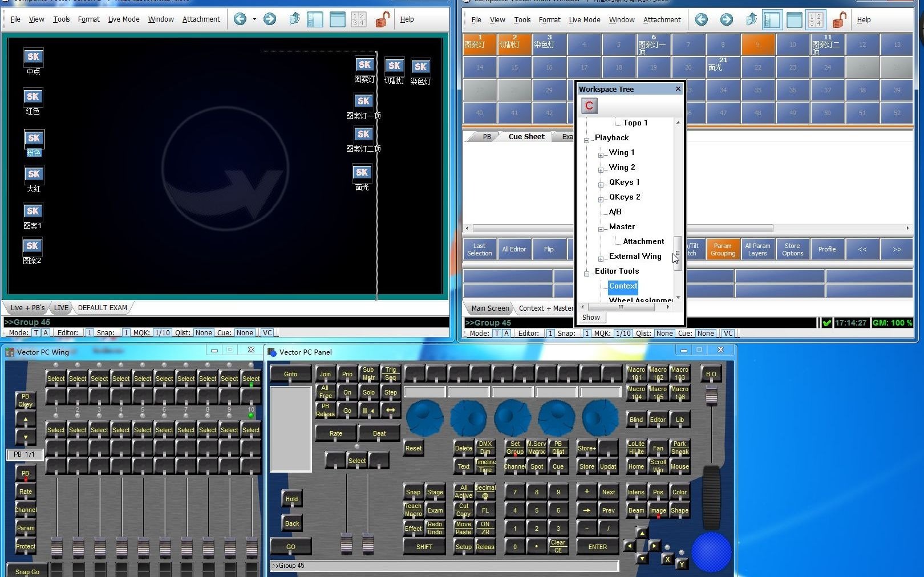Click the B.O. grand master fader handle

pyautogui.click(x=711, y=396)
